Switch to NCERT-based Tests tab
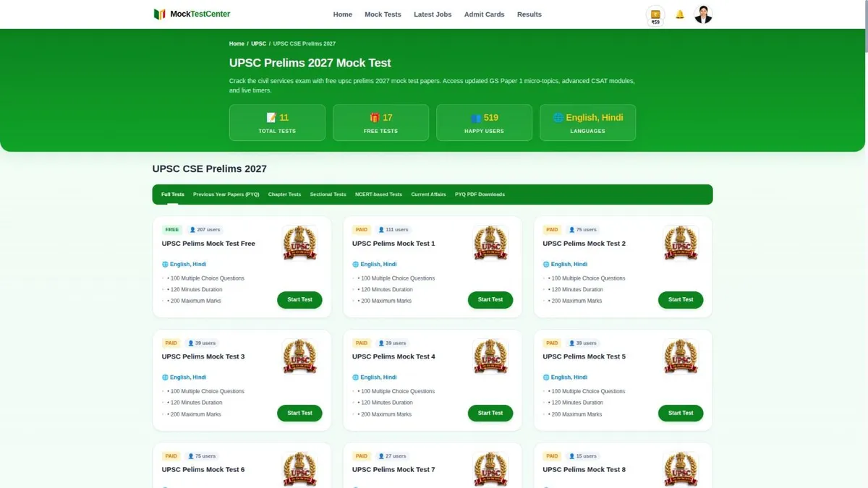This screenshot has height=488, width=868. click(x=378, y=194)
